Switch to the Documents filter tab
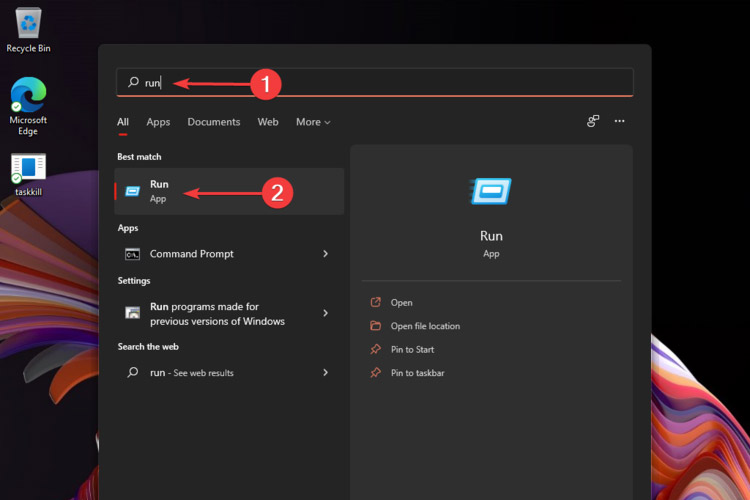The height and width of the screenshot is (500, 750). 214,122
